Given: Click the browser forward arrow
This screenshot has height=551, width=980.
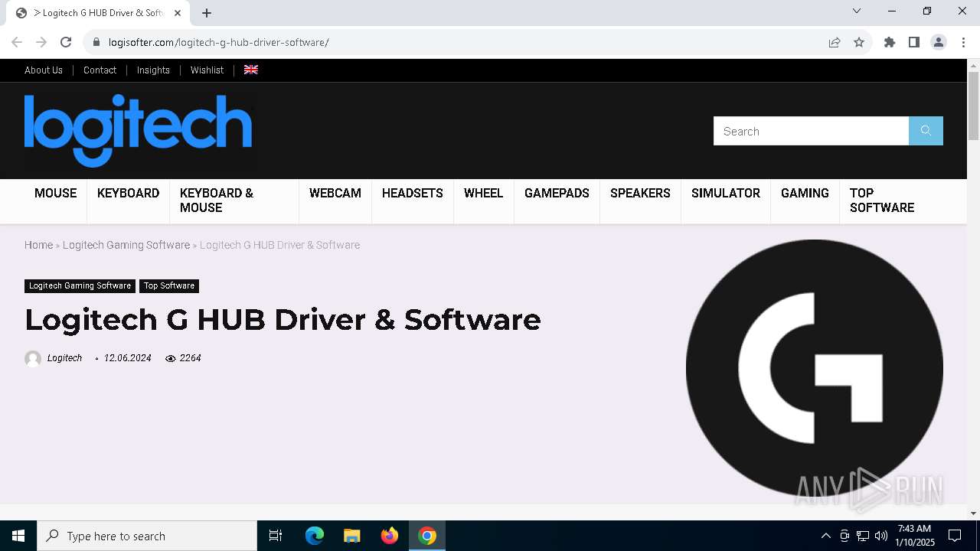Looking at the screenshot, I should [x=41, y=42].
